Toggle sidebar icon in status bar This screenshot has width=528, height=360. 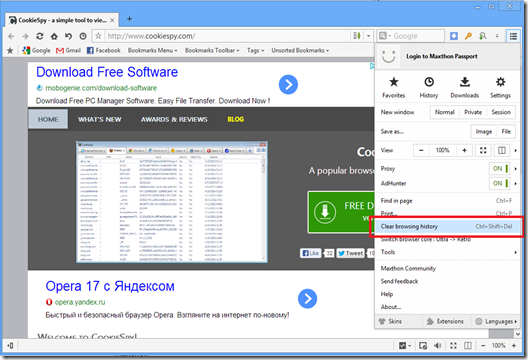10,346
